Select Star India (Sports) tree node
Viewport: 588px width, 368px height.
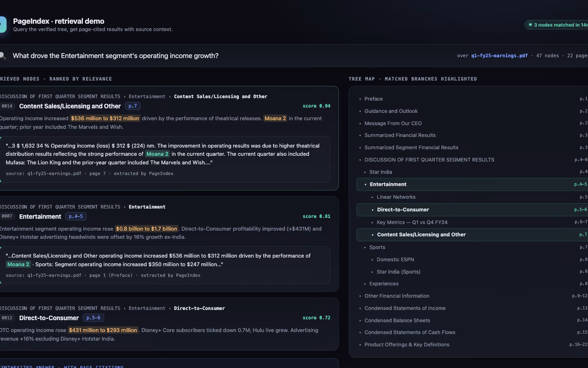pos(399,272)
